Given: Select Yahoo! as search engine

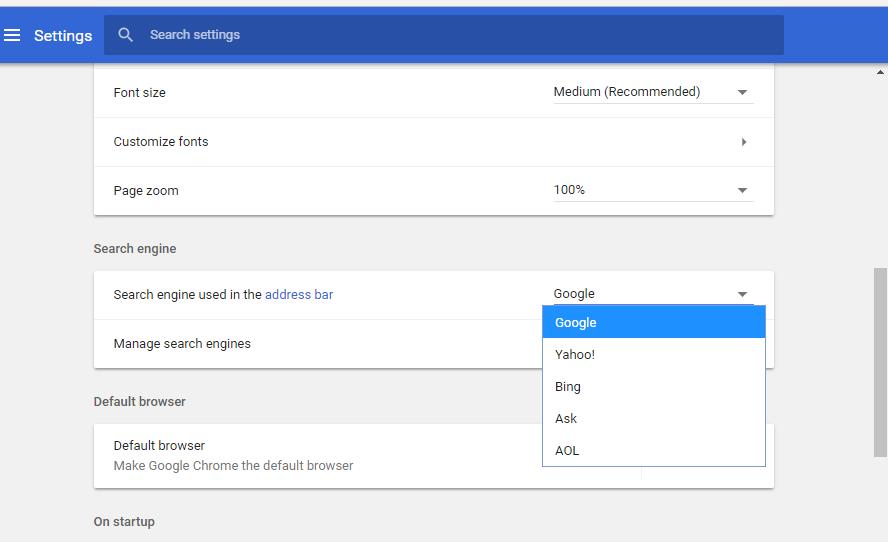Looking at the screenshot, I should pos(654,355).
